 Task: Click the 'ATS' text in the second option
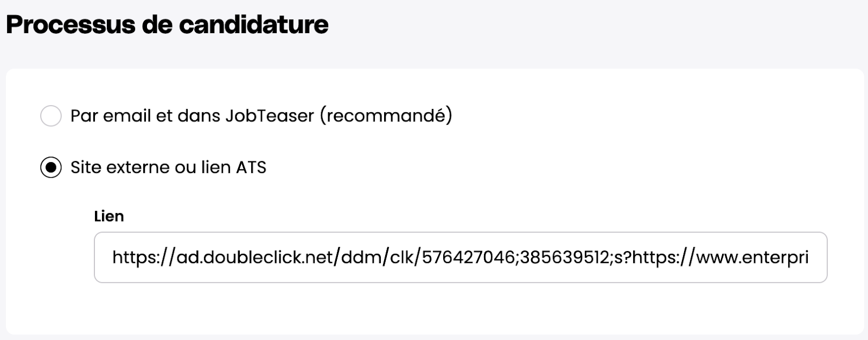pyautogui.click(x=251, y=168)
